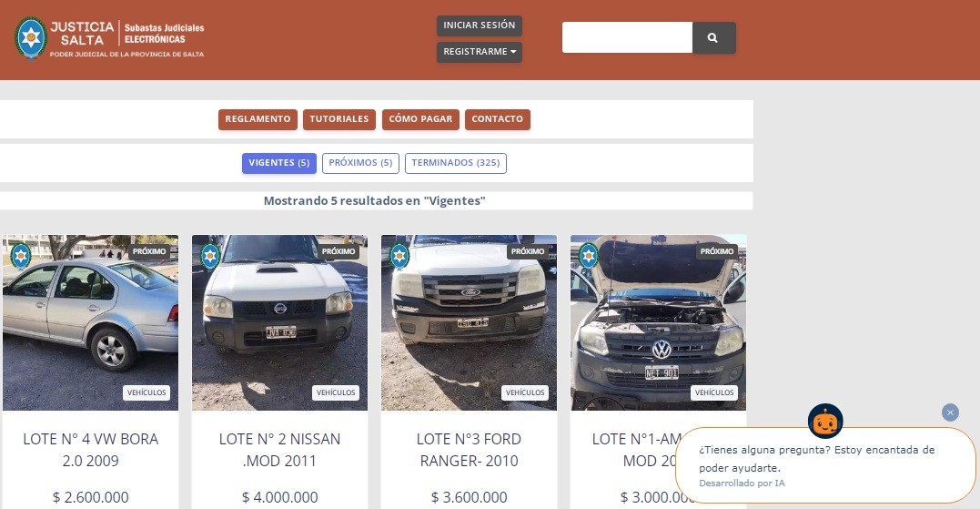Viewport: 980px width, 509px height.
Task: Click PRÓXIMO badge on Nissan card
Action: pyautogui.click(x=338, y=251)
